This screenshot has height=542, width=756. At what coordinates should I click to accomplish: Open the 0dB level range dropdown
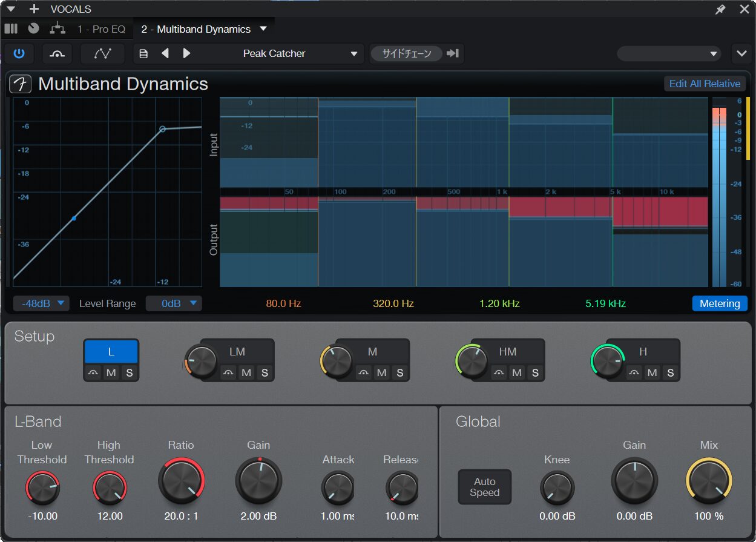pyautogui.click(x=174, y=303)
